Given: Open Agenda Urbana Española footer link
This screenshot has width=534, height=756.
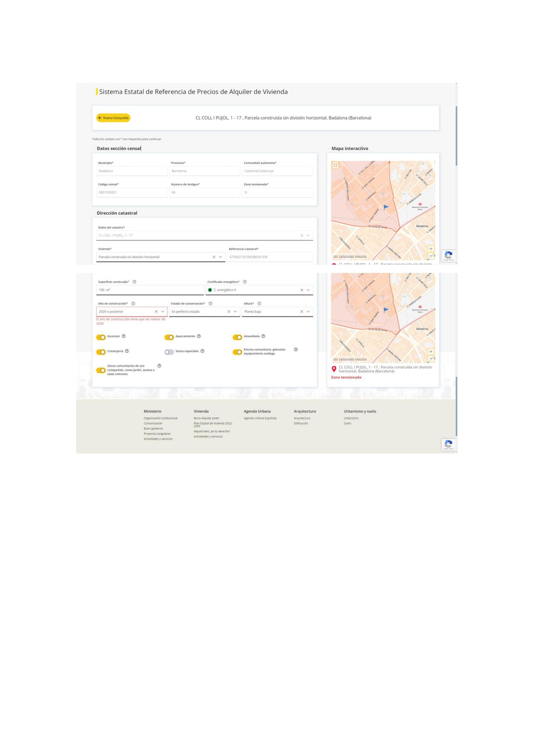Looking at the screenshot, I should pos(260,418).
